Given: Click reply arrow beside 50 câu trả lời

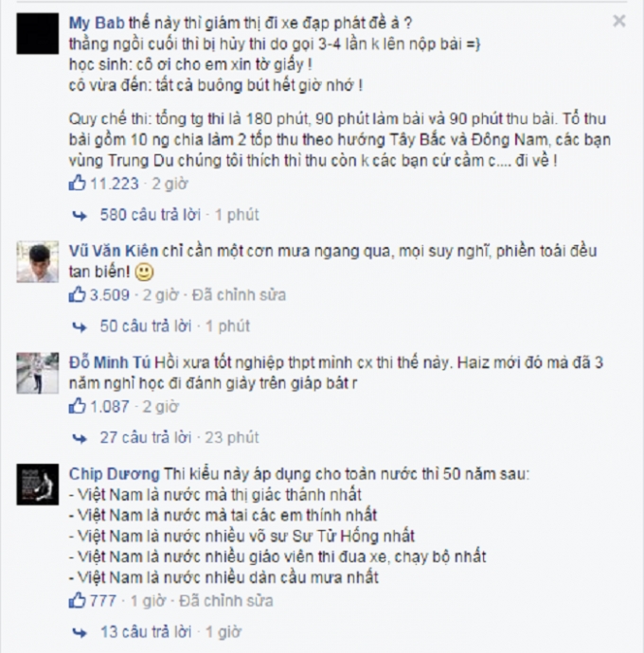Looking at the screenshot, I should pos(80,326).
